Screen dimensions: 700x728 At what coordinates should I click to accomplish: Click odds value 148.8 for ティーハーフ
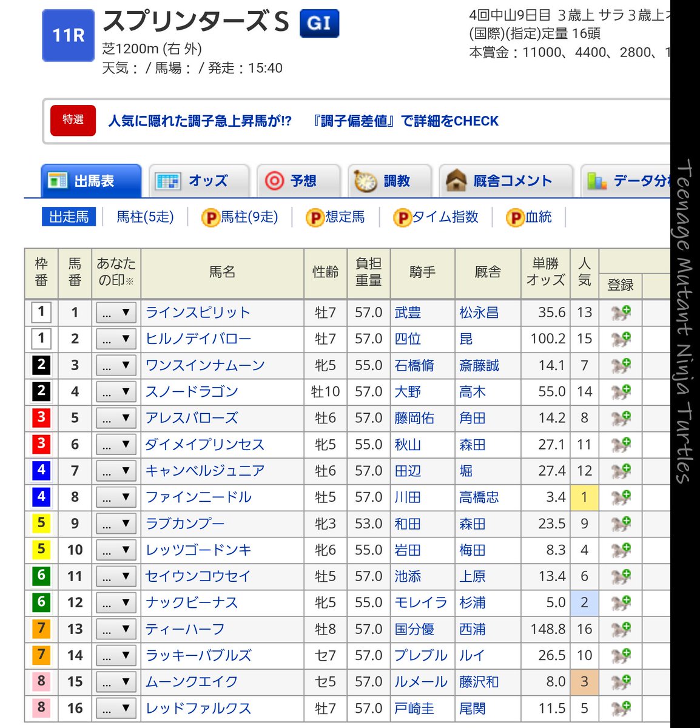[548, 630]
